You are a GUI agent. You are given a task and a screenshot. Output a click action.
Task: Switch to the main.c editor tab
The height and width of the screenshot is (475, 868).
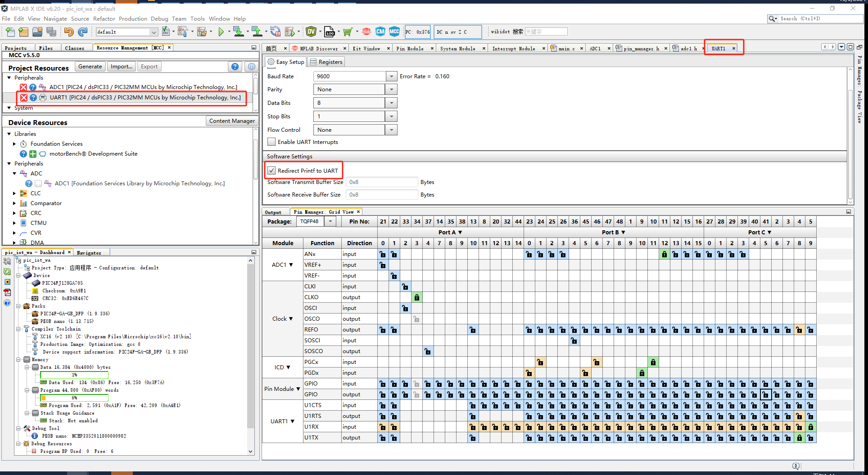566,49
